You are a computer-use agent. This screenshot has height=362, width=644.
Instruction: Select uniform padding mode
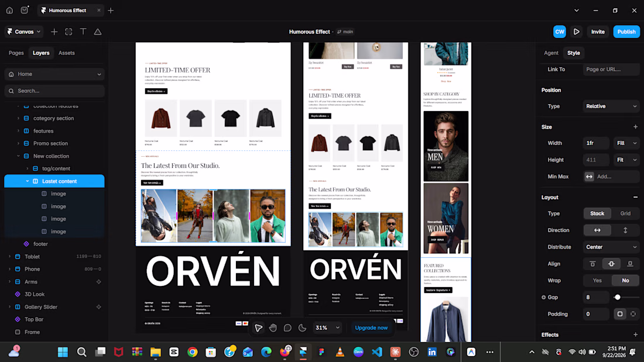tap(620, 314)
